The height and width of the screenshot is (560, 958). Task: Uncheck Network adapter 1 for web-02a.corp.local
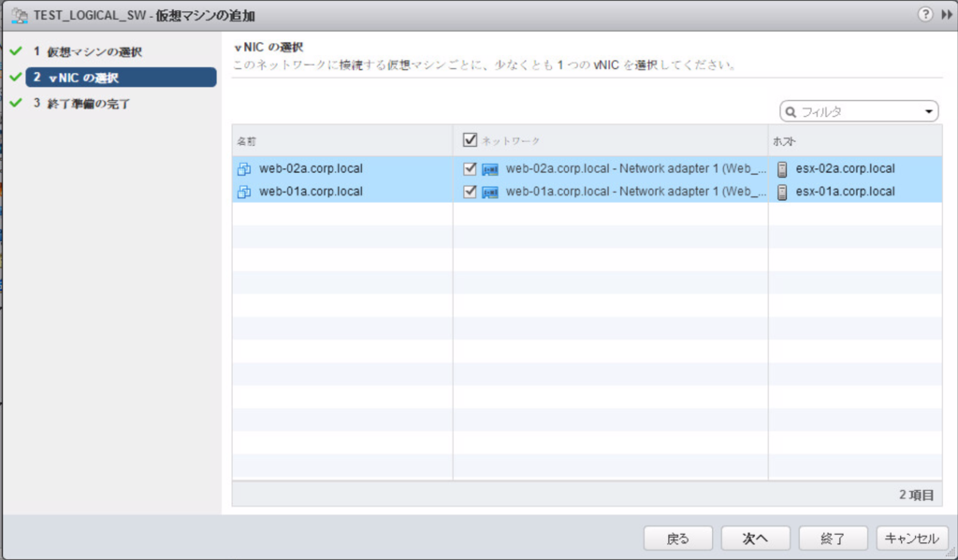coord(468,168)
